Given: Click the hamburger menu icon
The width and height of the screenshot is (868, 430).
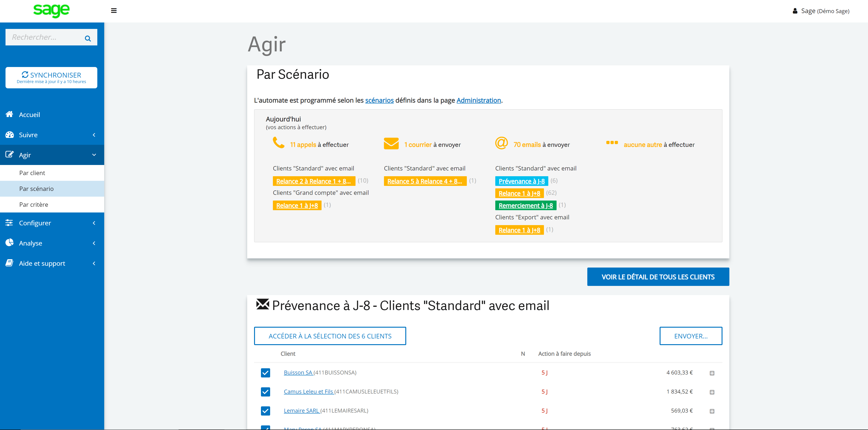Looking at the screenshot, I should (114, 11).
